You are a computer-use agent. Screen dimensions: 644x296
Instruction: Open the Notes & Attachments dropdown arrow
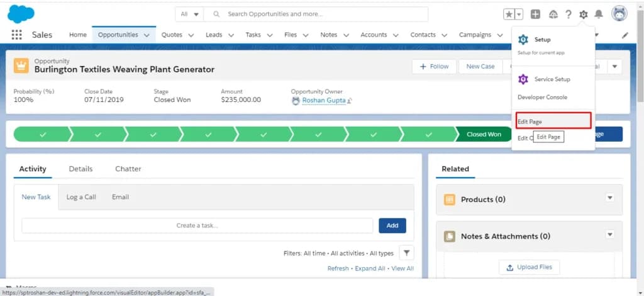coord(610,234)
